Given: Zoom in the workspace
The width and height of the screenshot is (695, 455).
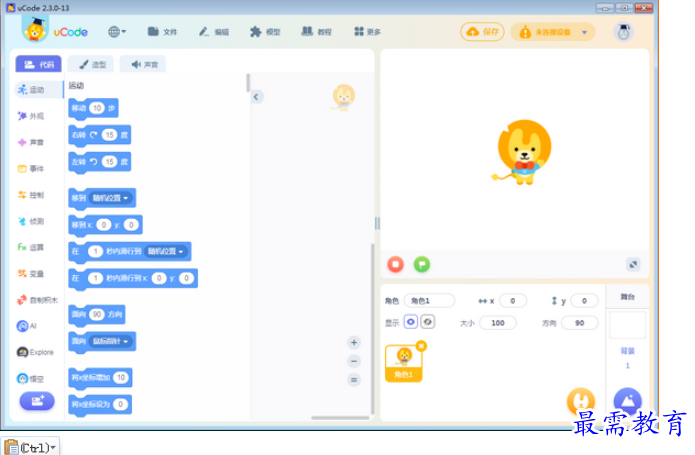Looking at the screenshot, I should click(x=354, y=342).
